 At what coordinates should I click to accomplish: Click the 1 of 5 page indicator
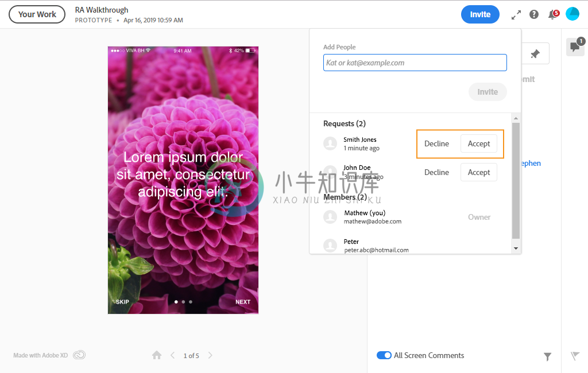[191, 356]
